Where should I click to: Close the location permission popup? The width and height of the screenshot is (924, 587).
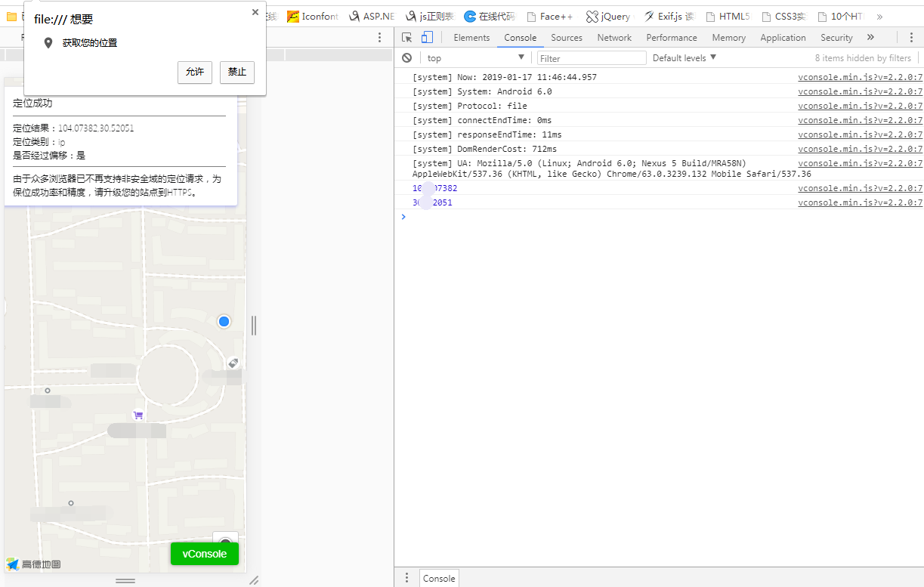[x=255, y=12]
